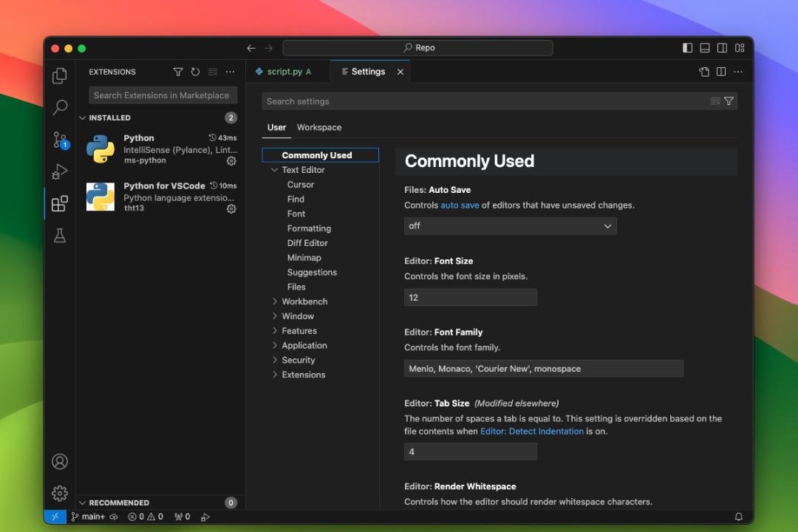Switch to the Workspace settings tab
The image size is (798, 532).
coord(319,127)
